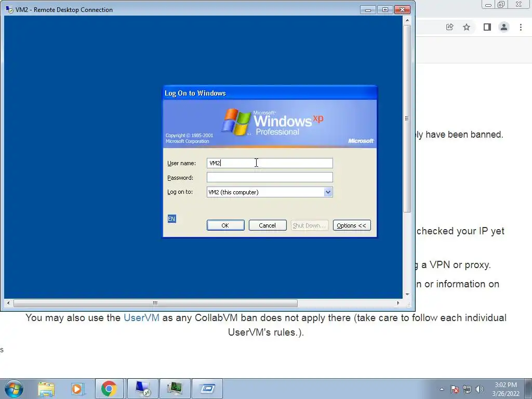Screen dimensions: 532x399
Task: Open the clock showing 3:02 PM
Action: click(506, 389)
